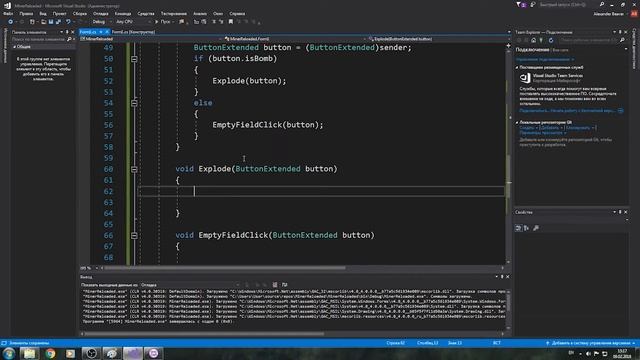Click the output panel horizontal scrollbar
The image size is (640, 360).
(x=204, y=333)
